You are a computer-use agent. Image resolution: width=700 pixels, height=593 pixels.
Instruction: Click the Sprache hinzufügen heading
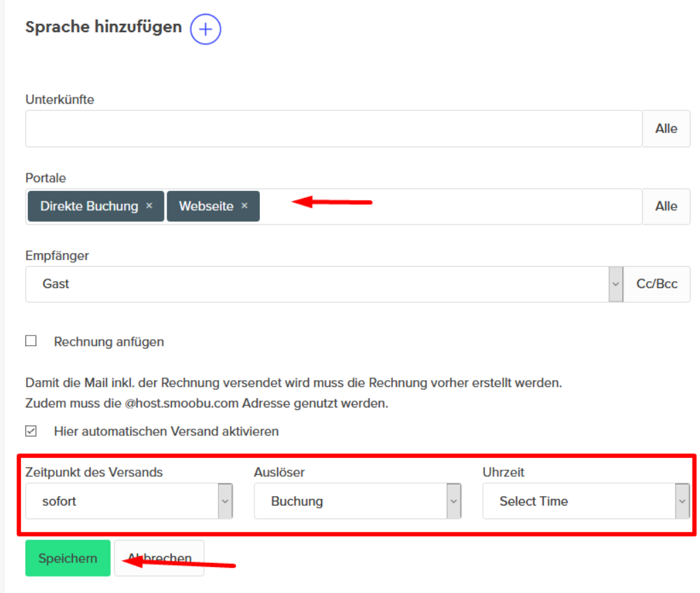pos(104,27)
